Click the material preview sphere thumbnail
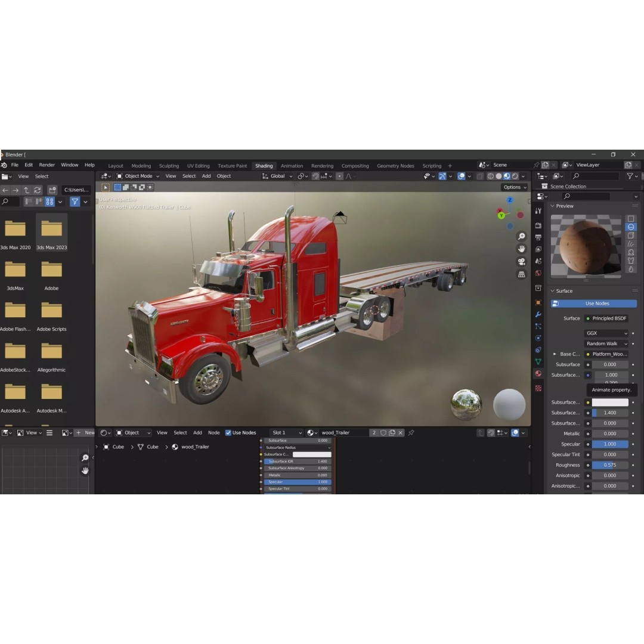 click(586, 246)
